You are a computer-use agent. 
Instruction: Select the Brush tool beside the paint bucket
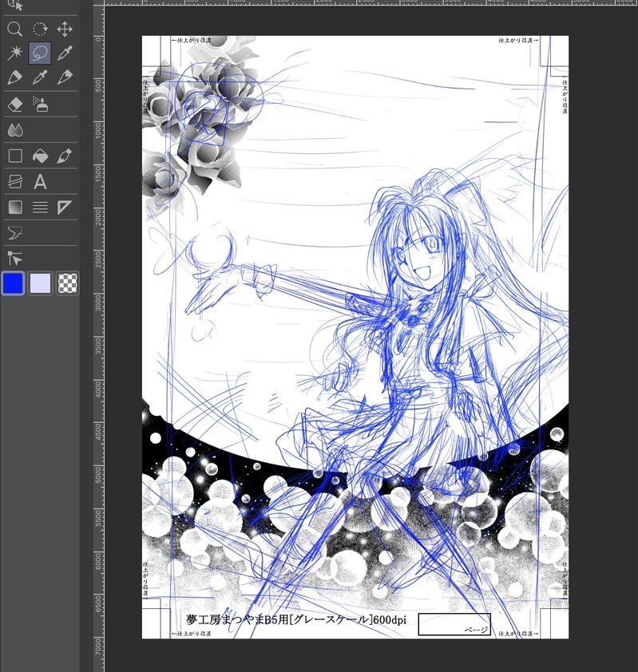click(65, 156)
